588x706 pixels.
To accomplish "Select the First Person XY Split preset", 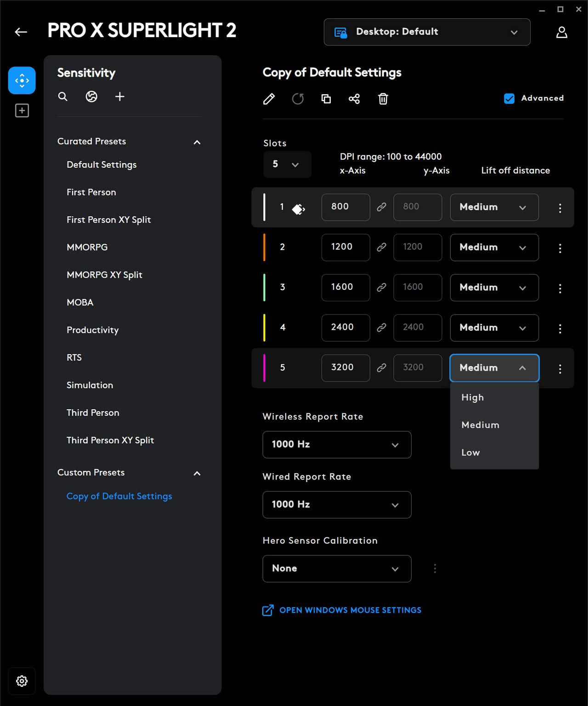I will point(108,220).
